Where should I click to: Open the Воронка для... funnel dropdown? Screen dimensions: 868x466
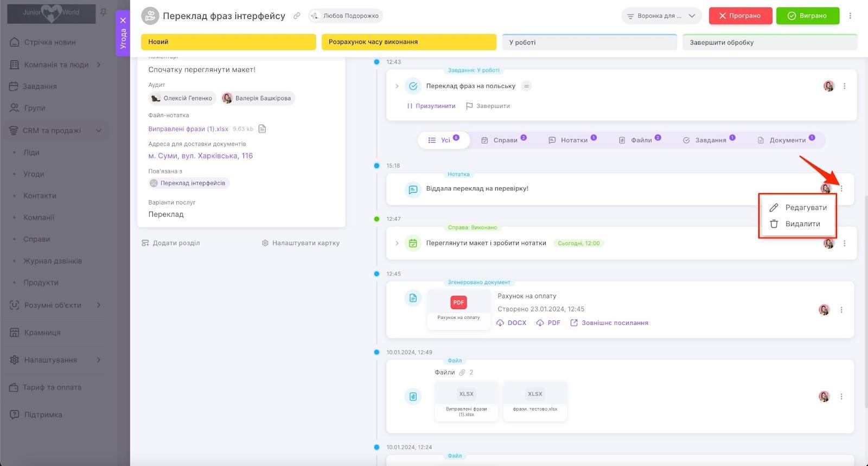click(x=661, y=16)
